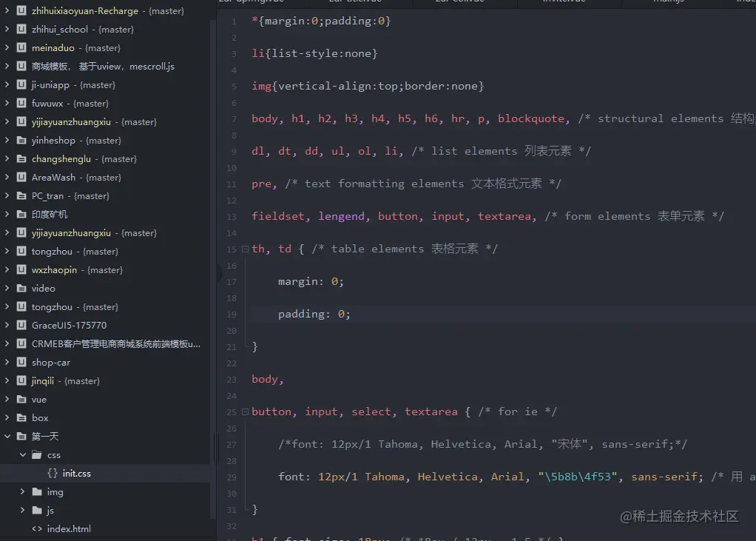This screenshot has height=541, width=756.
Task: Click the init.css braces file icon
Action: tap(53, 474)
